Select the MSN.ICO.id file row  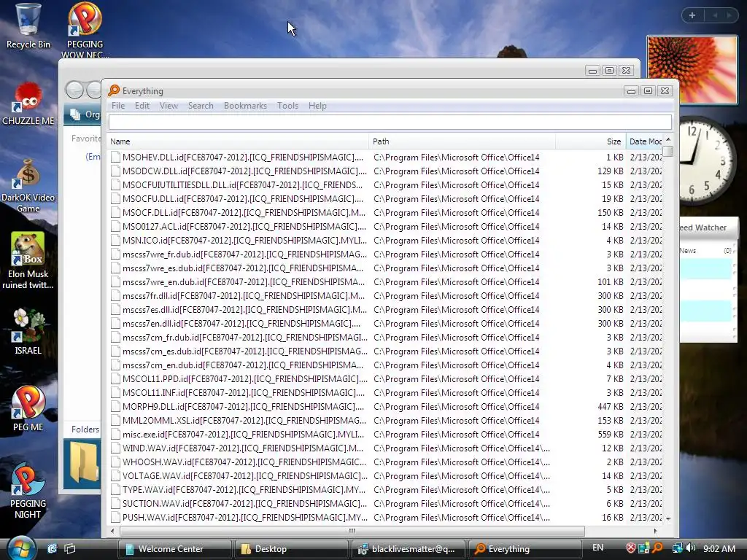click(x=384, y=241)
